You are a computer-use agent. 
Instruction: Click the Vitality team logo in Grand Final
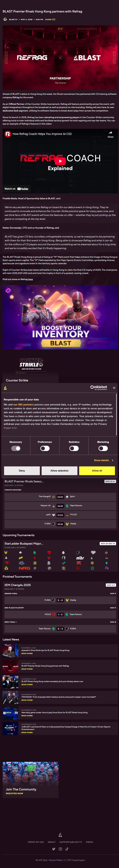point(67,600)
